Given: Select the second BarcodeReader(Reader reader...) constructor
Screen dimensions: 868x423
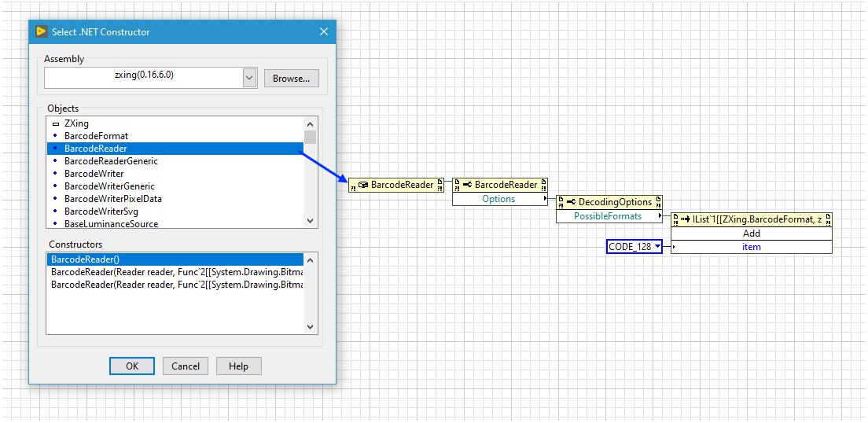Looking at the screenshot, I should [x=176, y=285].
